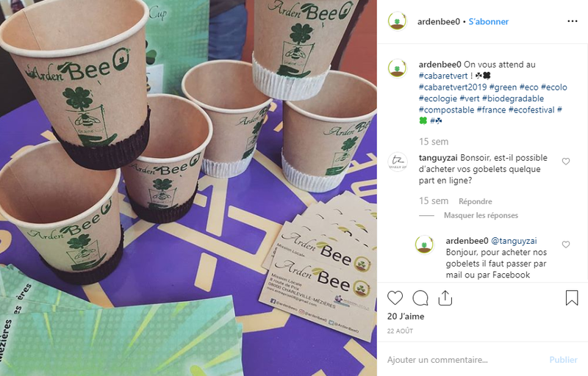588x376 pixels.
Task: Click ardenbee0 avatar beside the reply
Action: [x=425, y=245]
